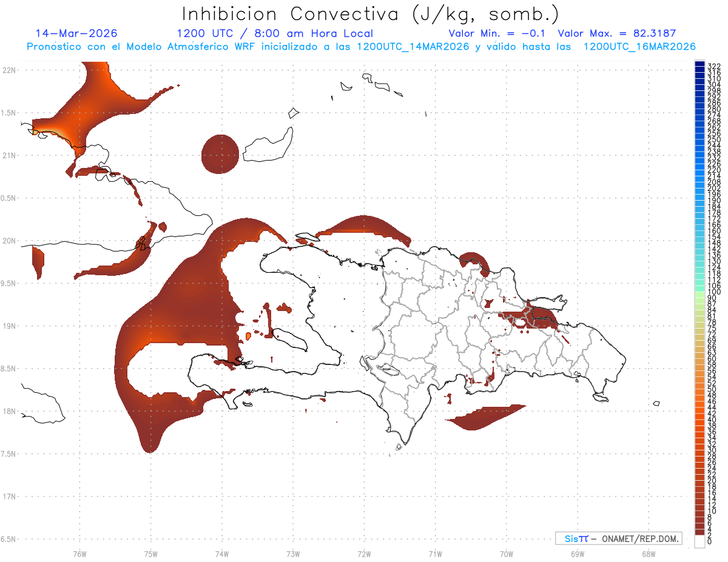Click the "17N" latitude label
This screenshot has height=562, width=728.
(x=8, y=497)
